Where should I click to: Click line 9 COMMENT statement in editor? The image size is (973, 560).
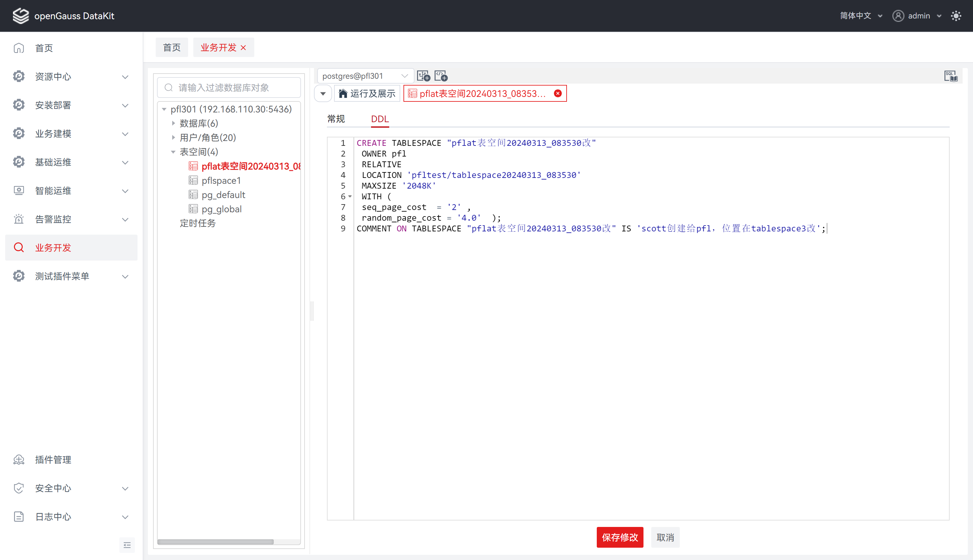coord(591,228)
